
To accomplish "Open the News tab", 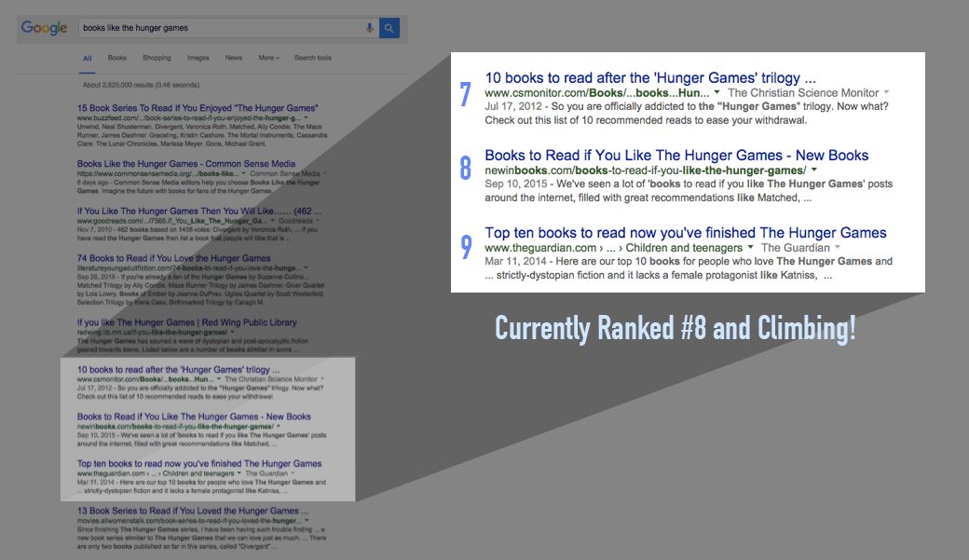I will (x=234, y=58).
